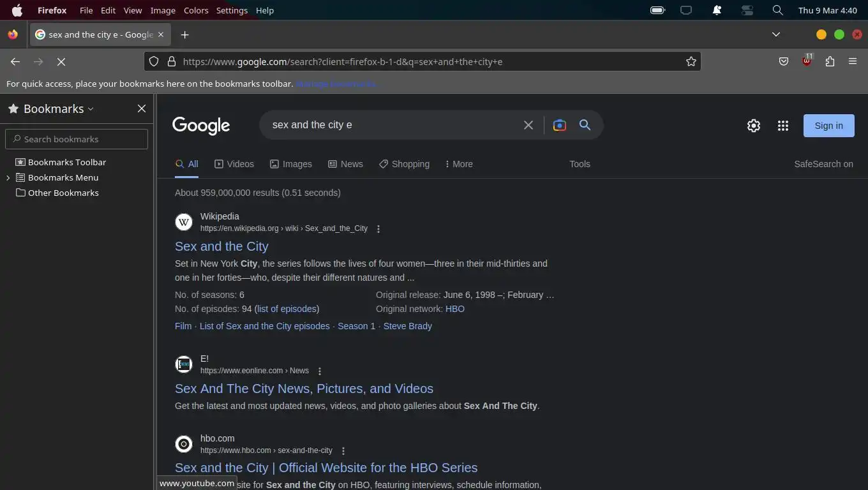The width and height of the screenshot is (868, 490).
Task: Stop loading the page
Action: (x=61, y=62)
